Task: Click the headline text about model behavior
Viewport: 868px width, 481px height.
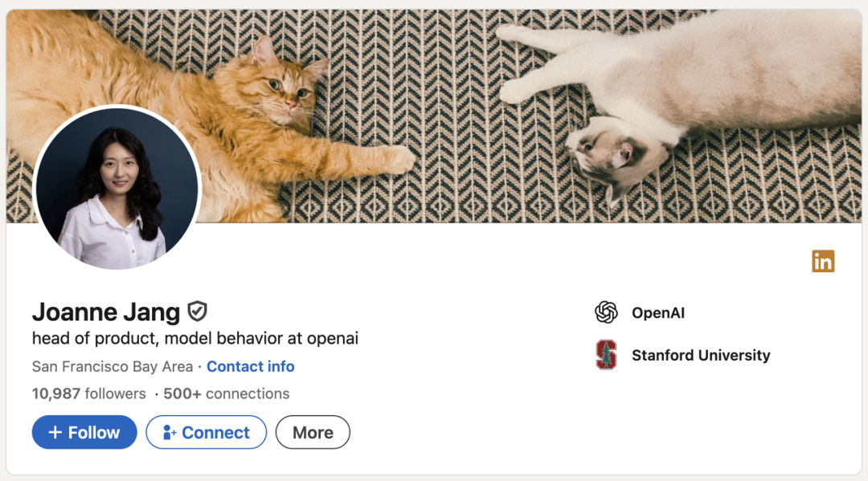Action: coord(195,338)
